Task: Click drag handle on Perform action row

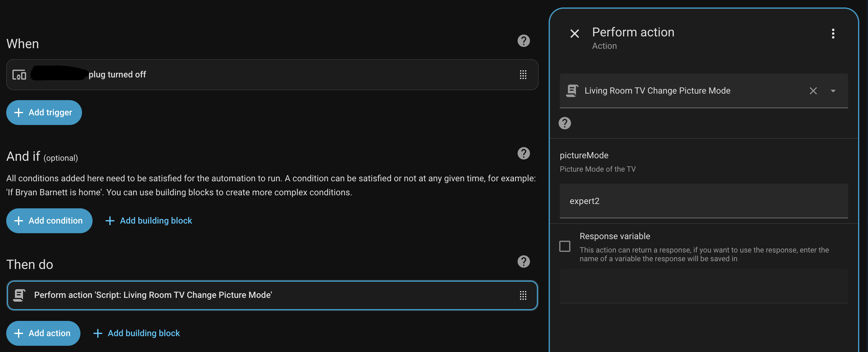Action: point(523,295)
